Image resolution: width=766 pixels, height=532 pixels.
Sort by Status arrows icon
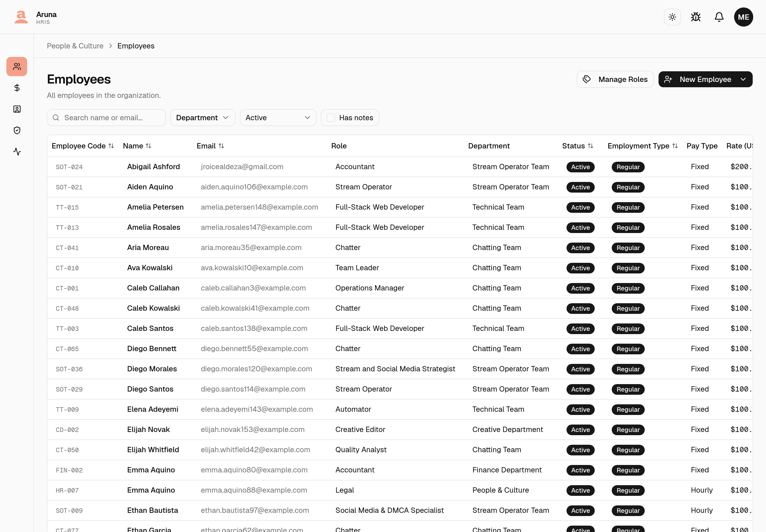click(590, 146)
